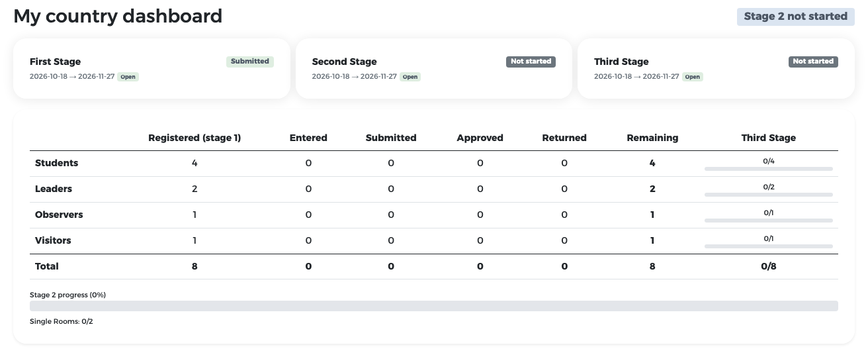Viewport: 868px width, 349px height.
Task: Click the Open badge in First Stage card
Action: (x=128, y=77)
